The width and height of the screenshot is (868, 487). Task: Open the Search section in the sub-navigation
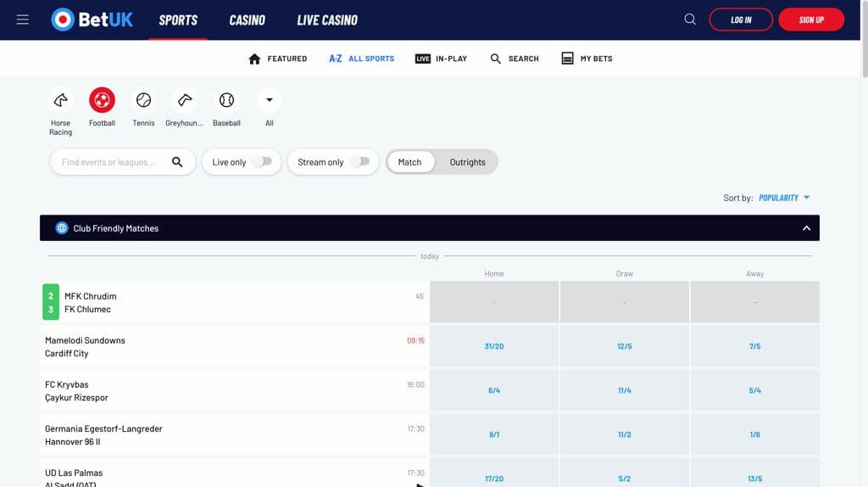(x=515, y=59)
